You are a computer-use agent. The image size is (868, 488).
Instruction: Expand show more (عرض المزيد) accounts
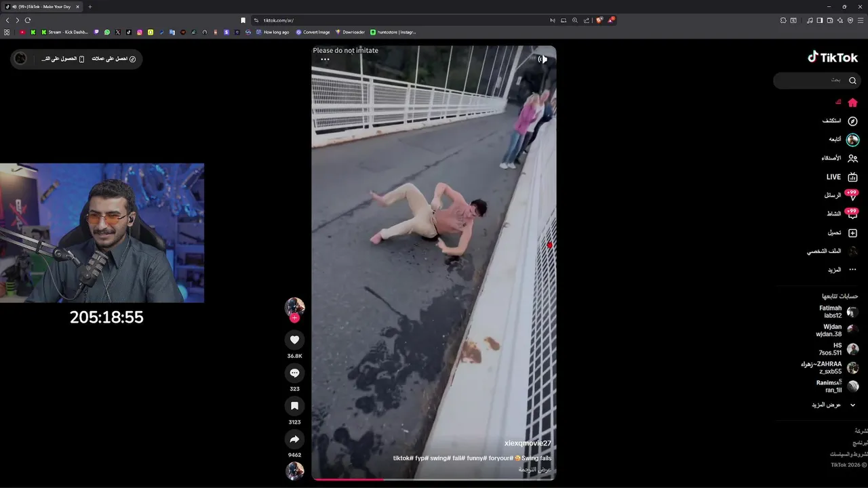[833, 405]
